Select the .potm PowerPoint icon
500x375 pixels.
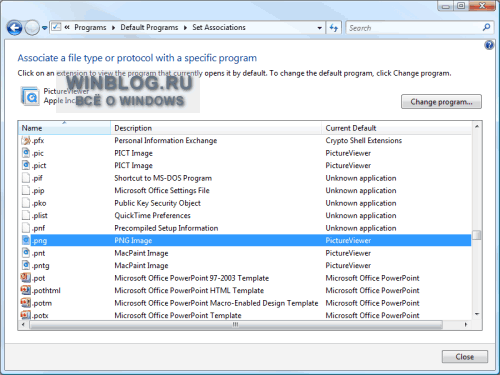pos(26,303)
